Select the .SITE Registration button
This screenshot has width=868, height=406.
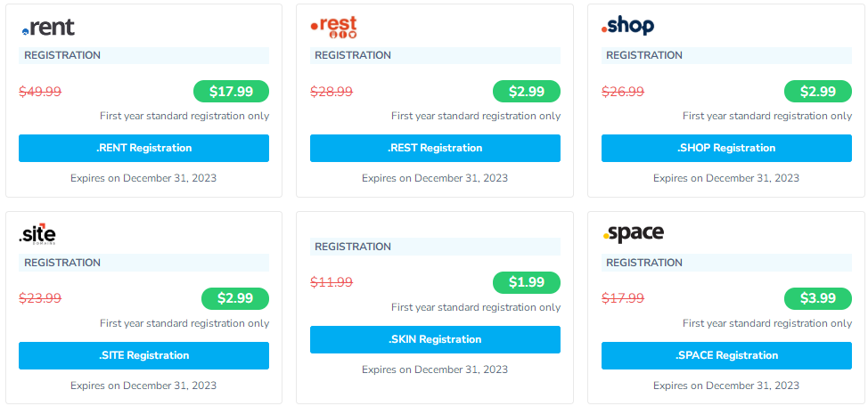pos(143,355)
